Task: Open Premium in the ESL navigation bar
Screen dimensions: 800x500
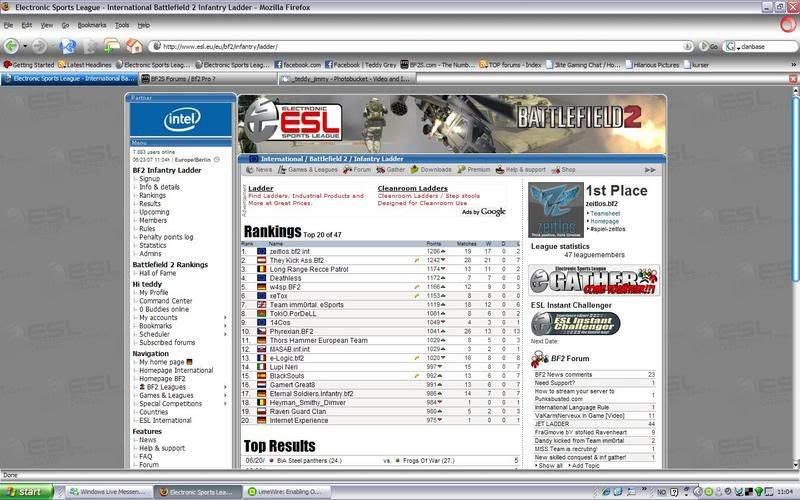Action: click(x=473, y=170)
